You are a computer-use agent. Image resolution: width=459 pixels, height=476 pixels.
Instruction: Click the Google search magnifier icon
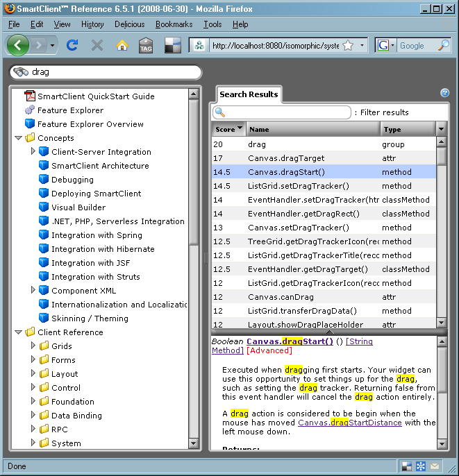click(x=444, y=46)
